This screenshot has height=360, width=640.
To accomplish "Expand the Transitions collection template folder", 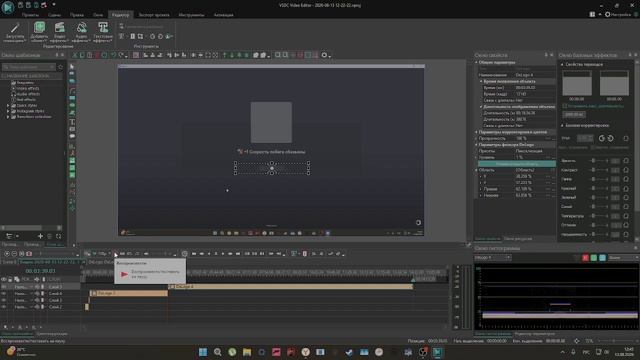I will point(8,117).
